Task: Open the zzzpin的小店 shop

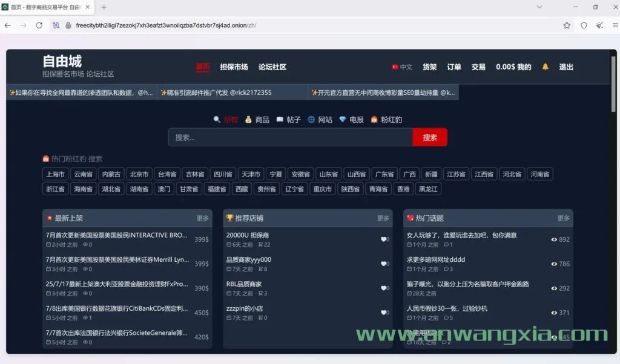Action: click(x=245, y=309)
